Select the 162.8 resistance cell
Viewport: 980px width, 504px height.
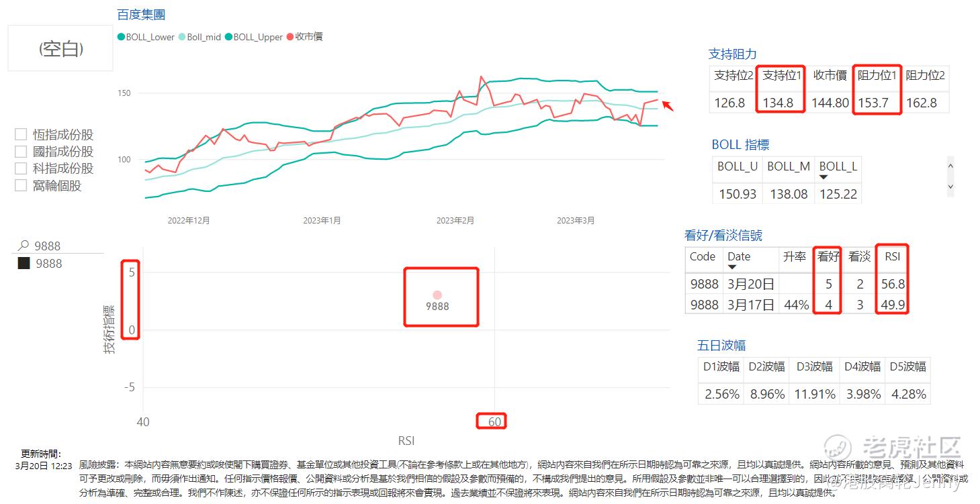(x=921, y=103)
